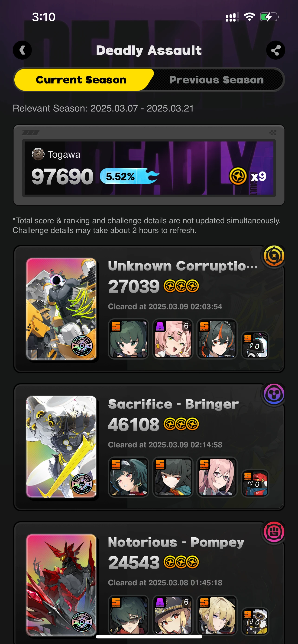Tap the white Bangboo in first team
Image resolution: width=298 pixels, height=644 pixels.
255,345
